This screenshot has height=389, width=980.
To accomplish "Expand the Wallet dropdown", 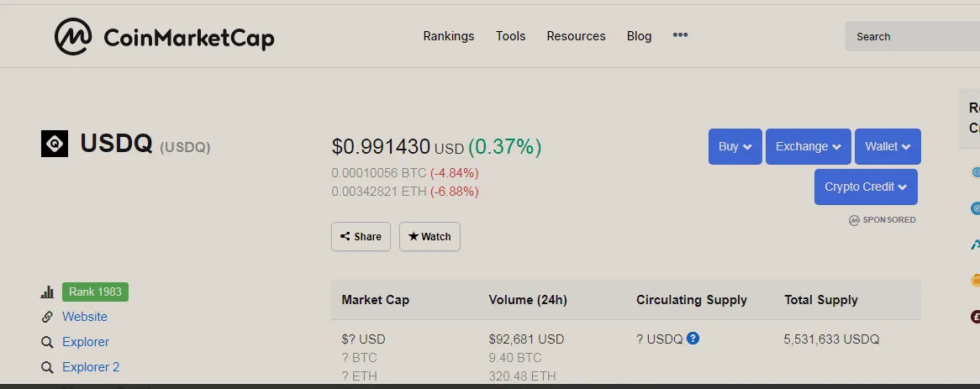I will [888, 147].
